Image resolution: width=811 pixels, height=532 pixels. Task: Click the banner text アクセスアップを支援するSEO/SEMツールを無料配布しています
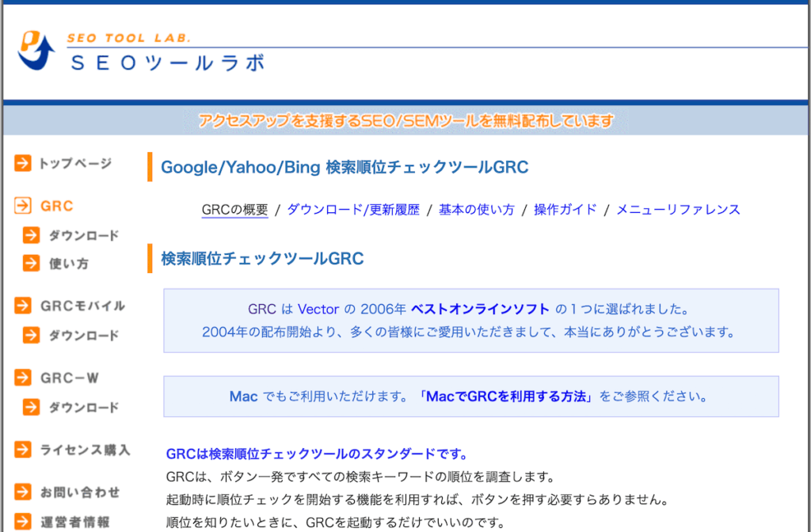pos(406,120)
